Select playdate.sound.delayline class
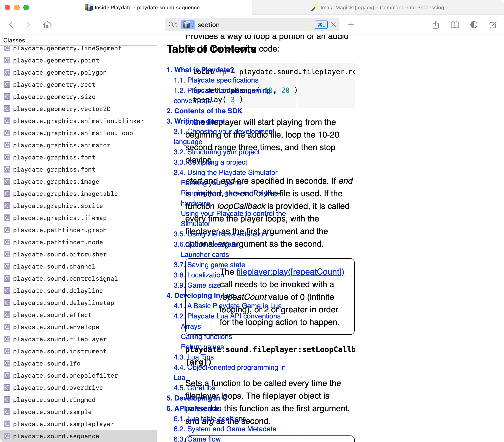 78,290
